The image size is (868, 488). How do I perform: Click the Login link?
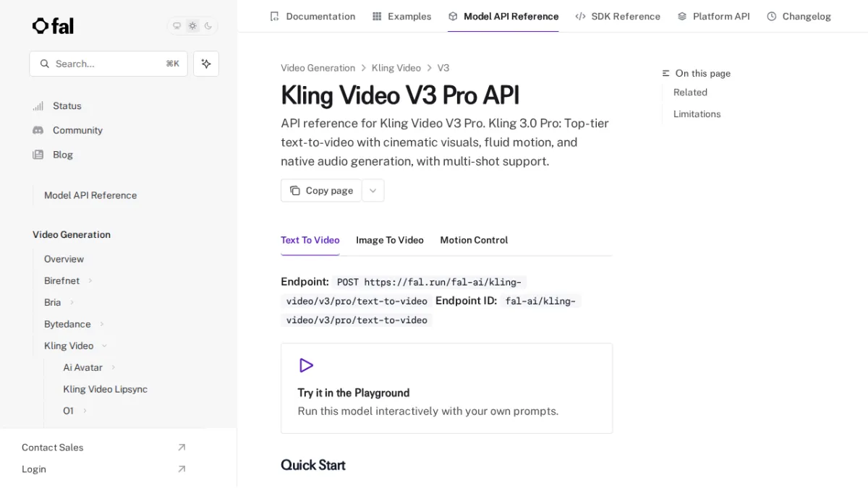click(x=34, y=469)
